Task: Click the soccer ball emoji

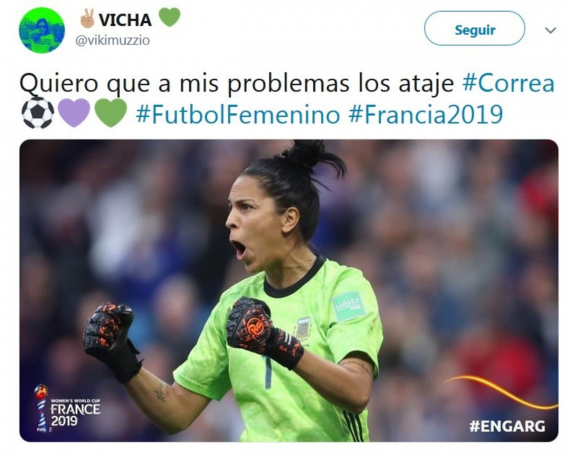Action: click(x=38, y=113)
